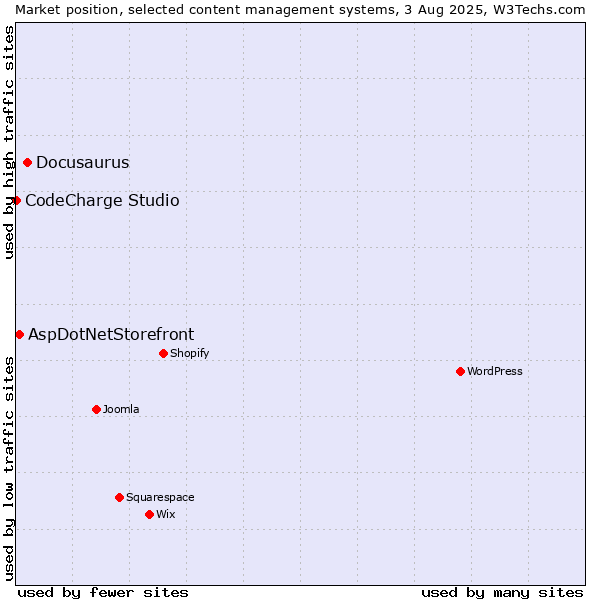Click "used by low traffic sites" axis label
Image resolution: width=600 pixels, height=600 pixels.
(9, 469)
